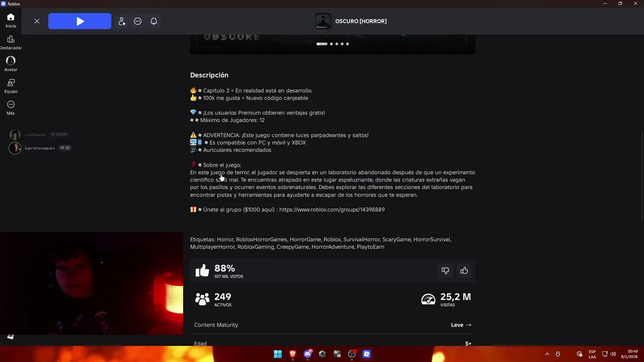
Task: Click the invite friends icon
Action: tap(122, 21)
